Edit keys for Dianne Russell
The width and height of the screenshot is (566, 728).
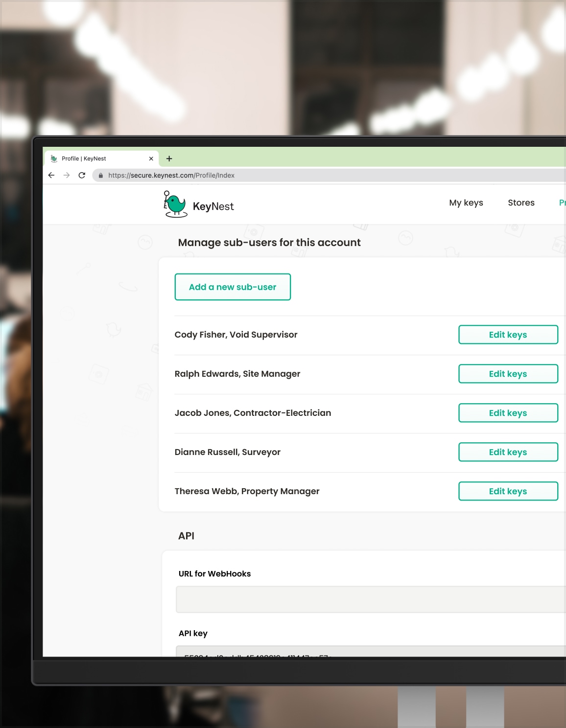click(508, 452)
